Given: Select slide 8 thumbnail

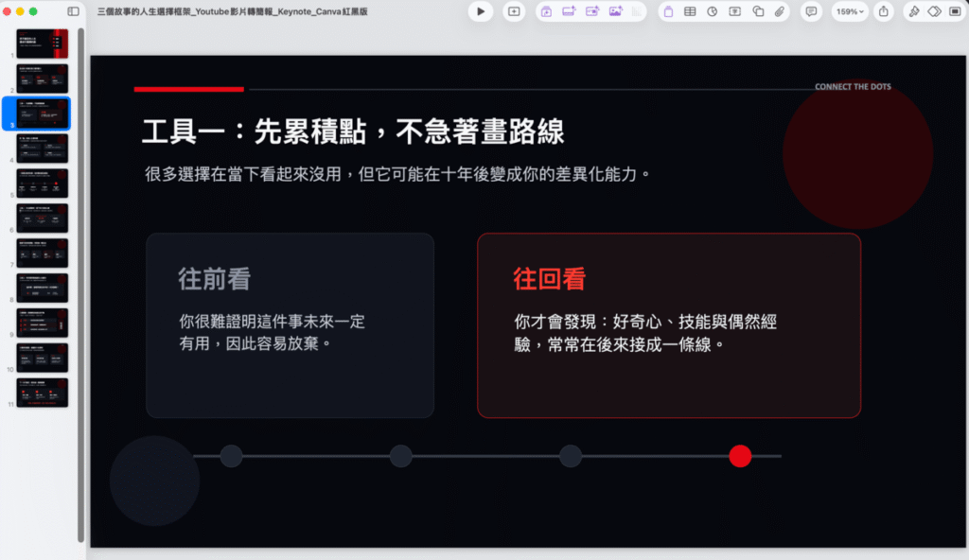Looking at the screenshot, I should click(42, 288).
